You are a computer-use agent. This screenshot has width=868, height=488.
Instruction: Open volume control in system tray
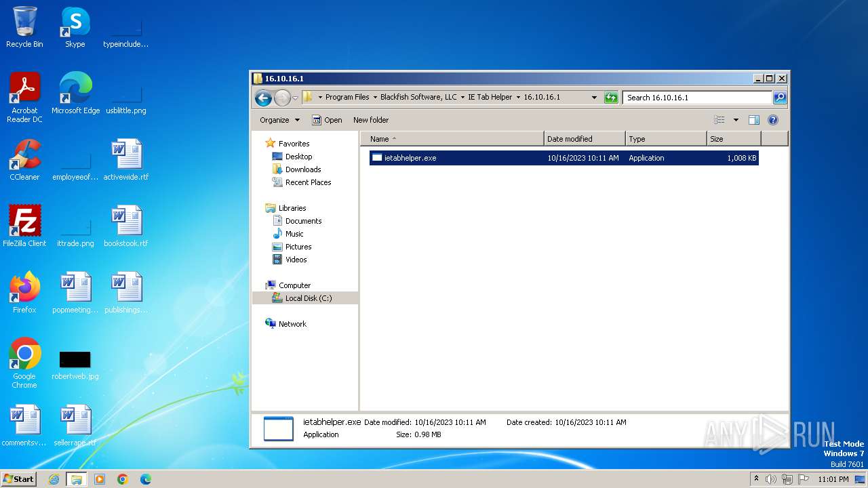pos(771,479)
